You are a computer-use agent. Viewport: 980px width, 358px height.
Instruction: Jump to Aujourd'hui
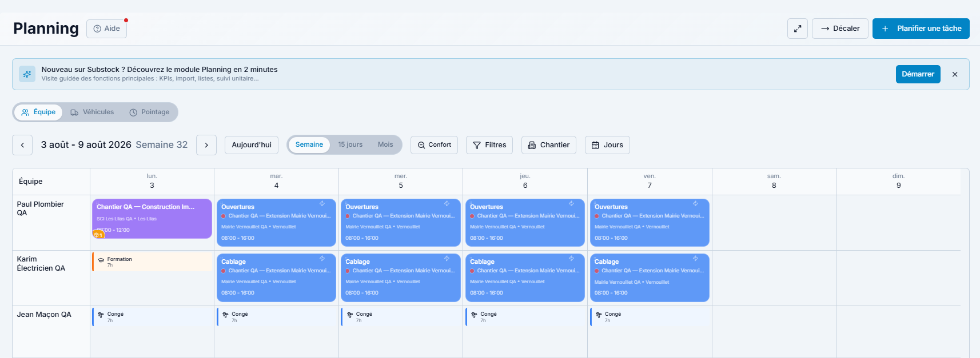pyautogui.click(x=252, y=145)
